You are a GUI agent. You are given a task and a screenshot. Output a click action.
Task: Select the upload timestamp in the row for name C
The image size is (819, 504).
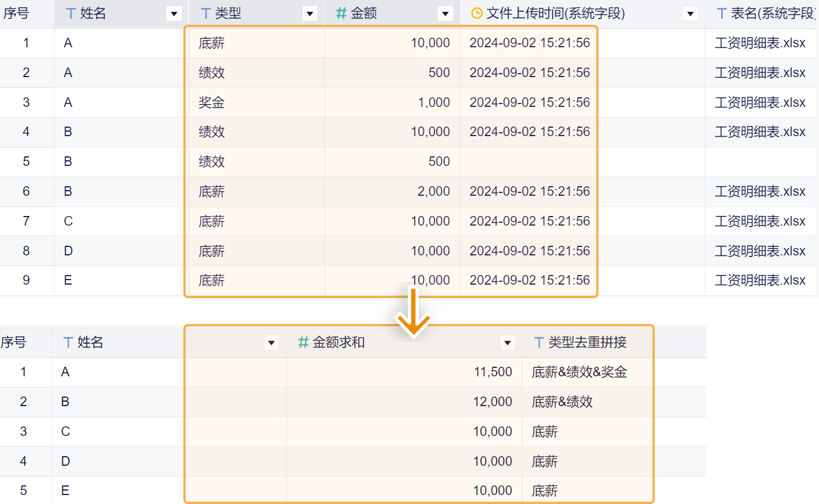[530, 221]
